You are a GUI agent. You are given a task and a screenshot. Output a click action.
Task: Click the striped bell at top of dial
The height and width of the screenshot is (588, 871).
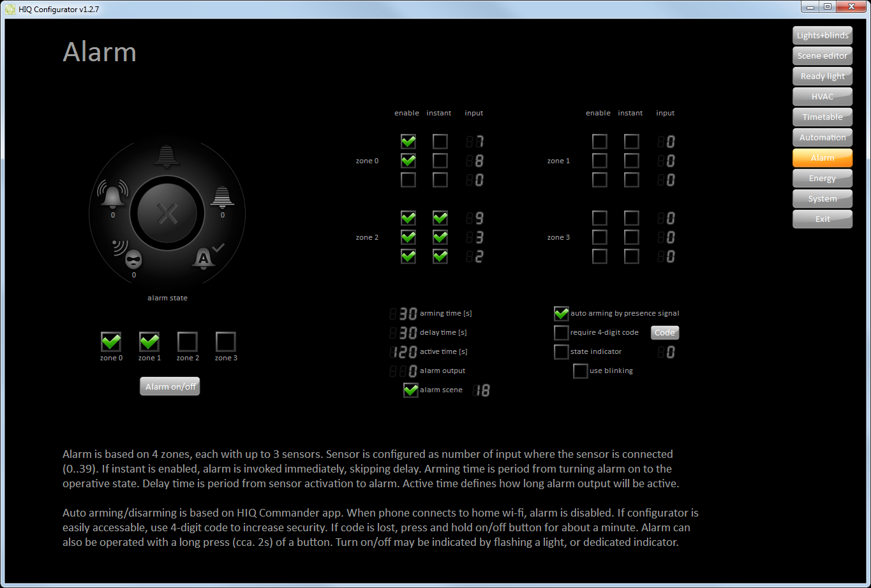167,156
